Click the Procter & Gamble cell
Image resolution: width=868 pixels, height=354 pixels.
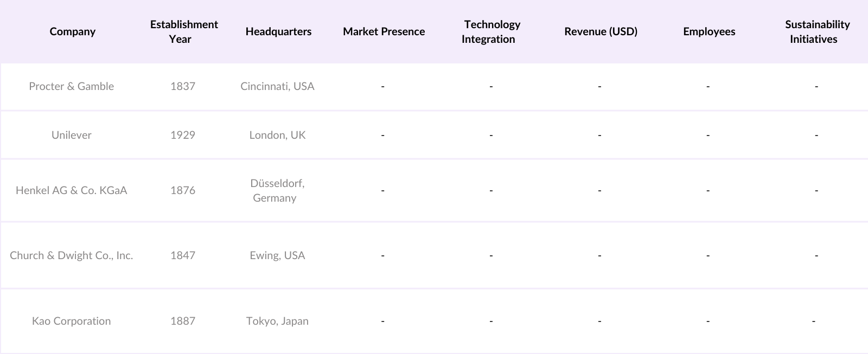(x=72, y=86)
